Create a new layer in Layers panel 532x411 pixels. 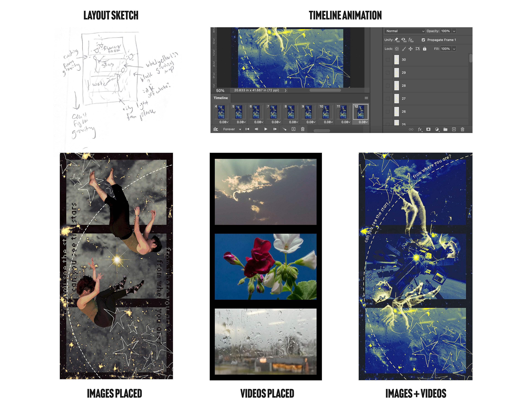coord(454,129)
